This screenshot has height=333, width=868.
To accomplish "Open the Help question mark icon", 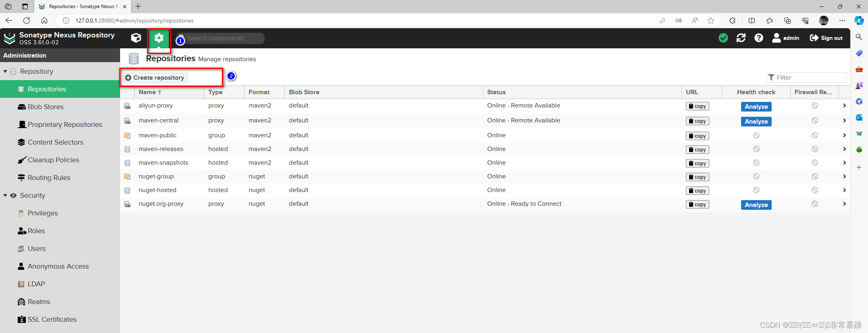I will [x=759, y=38].
